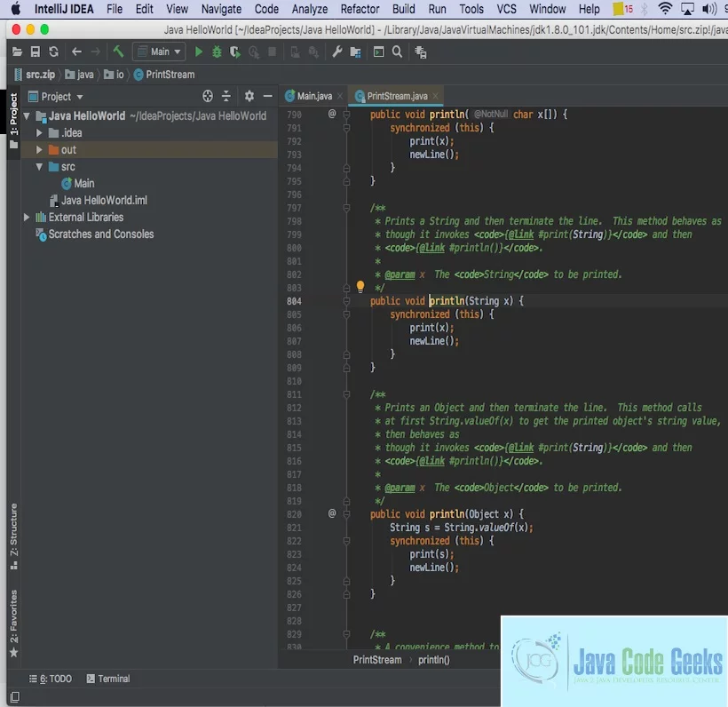Click the tool windows toggle at bottom-left corner
728x707 pixels.
pyautogui.click(x=15, y=696)
